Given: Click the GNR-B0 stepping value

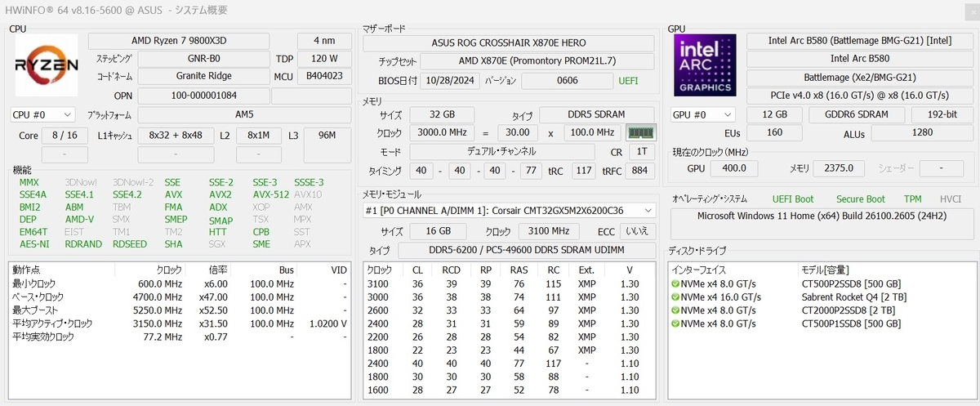Looking at the screenshot, I should click(x=203, y=59).
